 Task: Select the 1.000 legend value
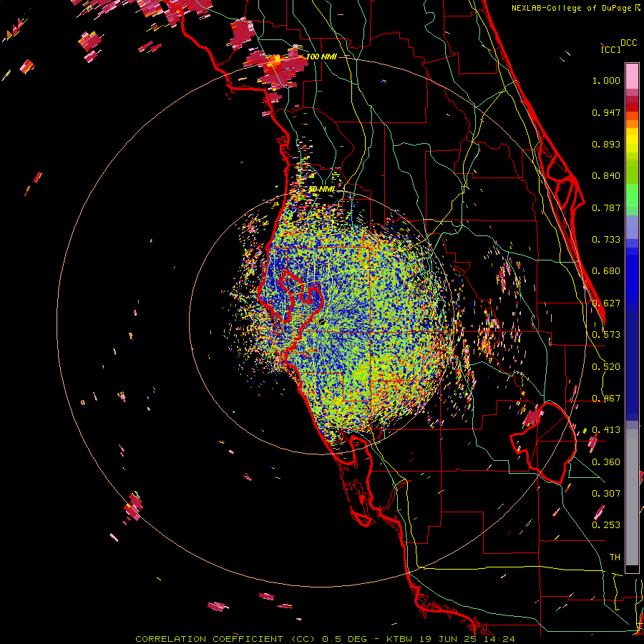click(606, 80)
